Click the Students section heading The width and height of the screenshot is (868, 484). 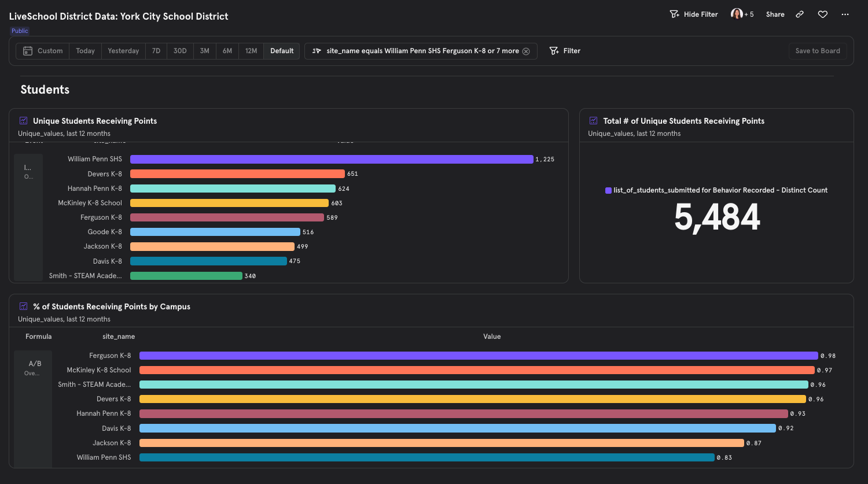(x=45, y=90)
